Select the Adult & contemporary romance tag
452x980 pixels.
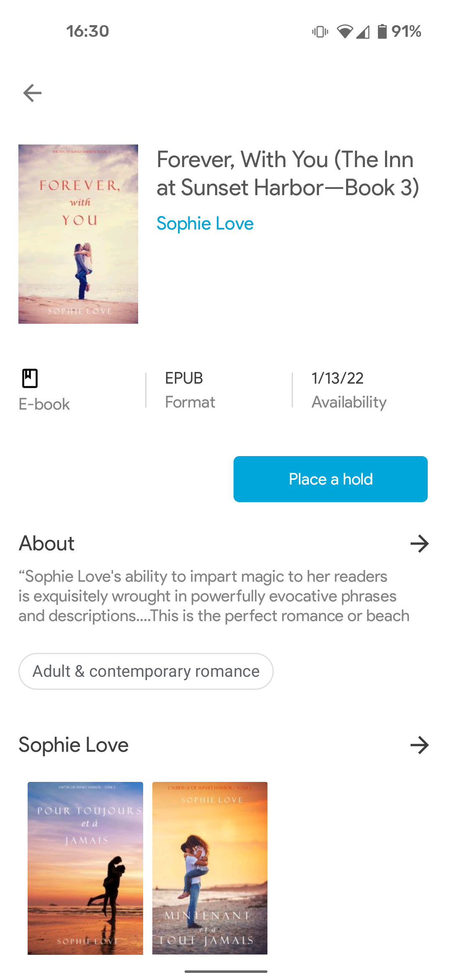[x=146, y=671]
